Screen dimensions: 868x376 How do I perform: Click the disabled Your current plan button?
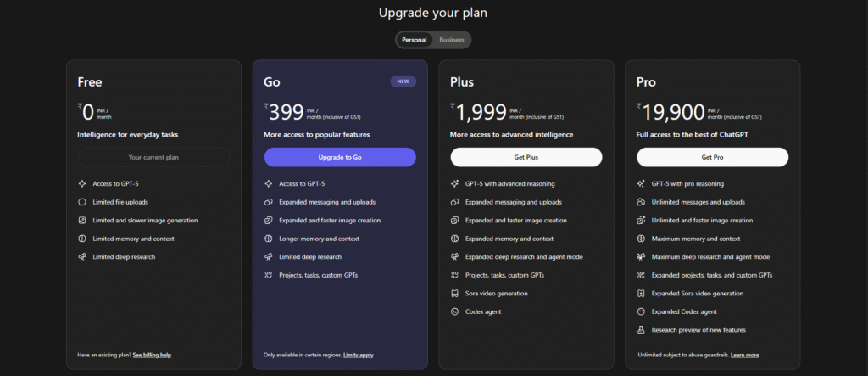tap(153, 157)
